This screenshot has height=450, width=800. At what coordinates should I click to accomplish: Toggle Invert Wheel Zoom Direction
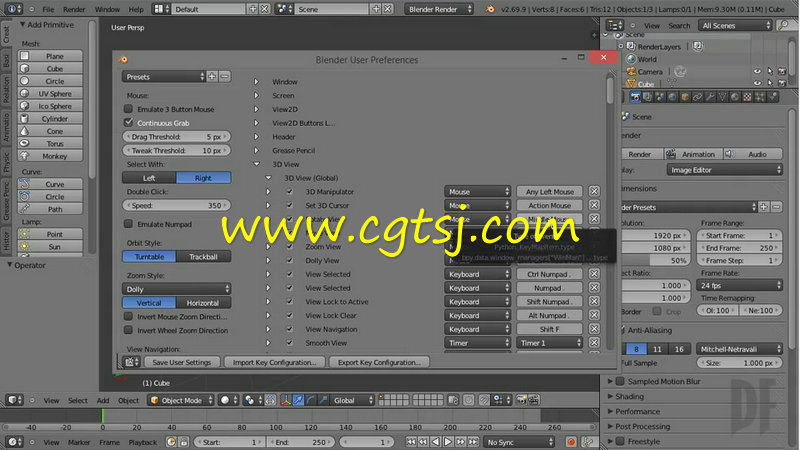[x=129, y=330]
